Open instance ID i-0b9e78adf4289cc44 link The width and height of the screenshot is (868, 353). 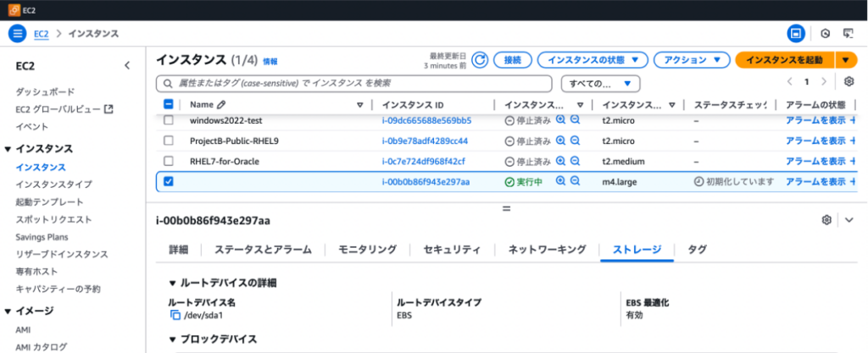click(426, 141)
